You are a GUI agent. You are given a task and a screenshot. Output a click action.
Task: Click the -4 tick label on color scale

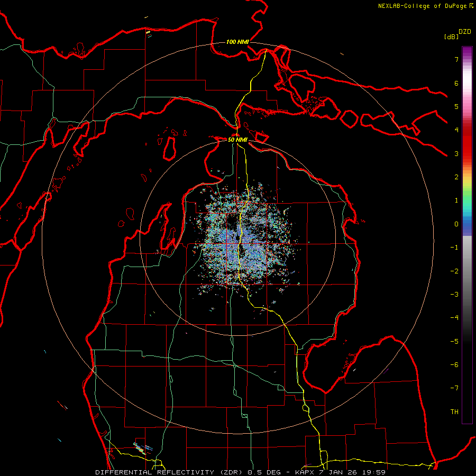pyautogui.click(x=454, y=318)
